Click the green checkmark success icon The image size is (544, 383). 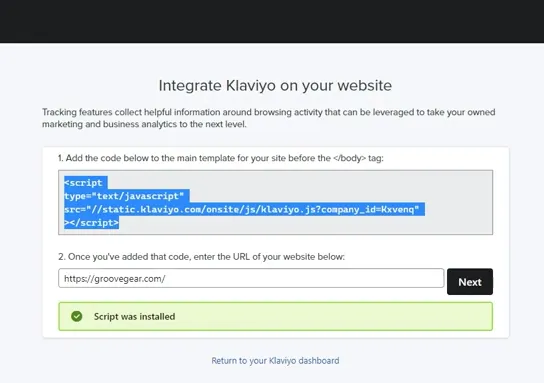77,316
